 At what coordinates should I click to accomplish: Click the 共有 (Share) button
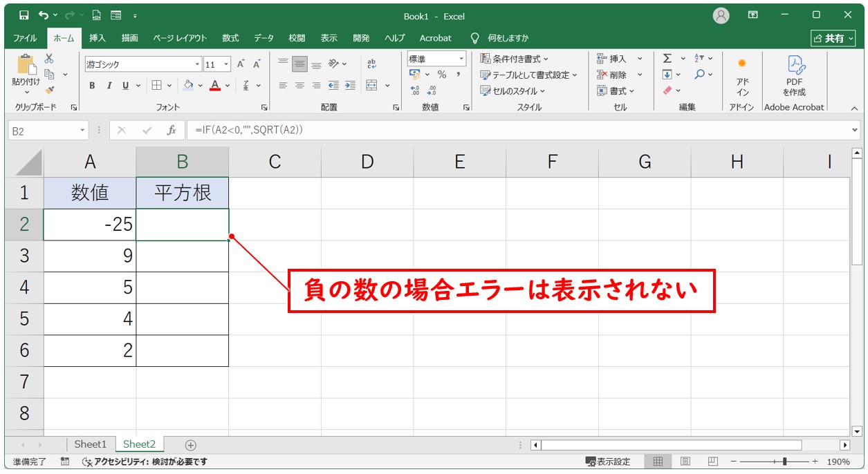point(833,38)
